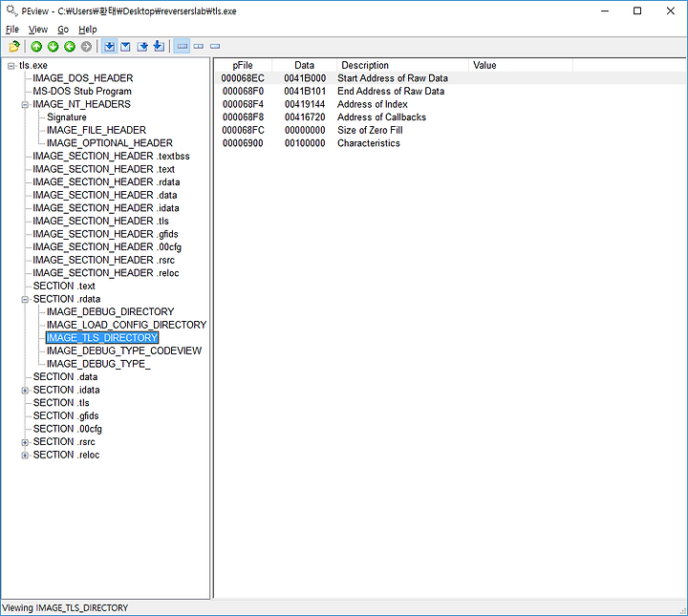Open the Go menu
The width and height of the screenshot is (688, 616).
tap(63, 30)
